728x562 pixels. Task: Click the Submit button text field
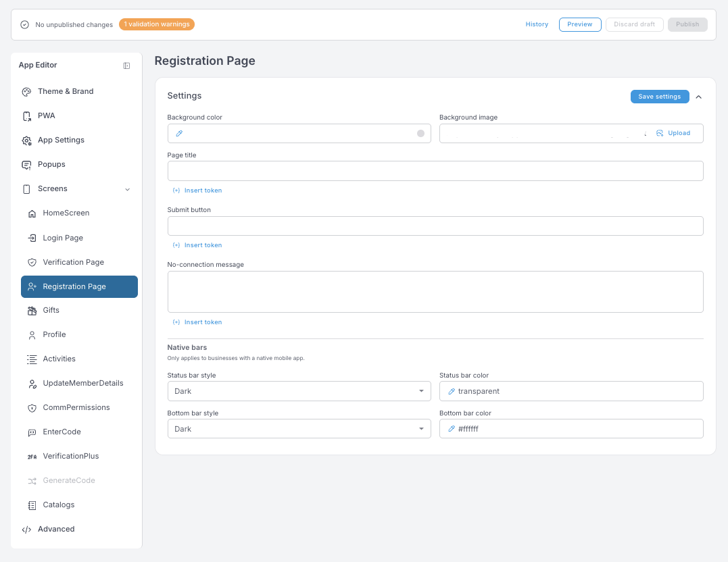435,226
